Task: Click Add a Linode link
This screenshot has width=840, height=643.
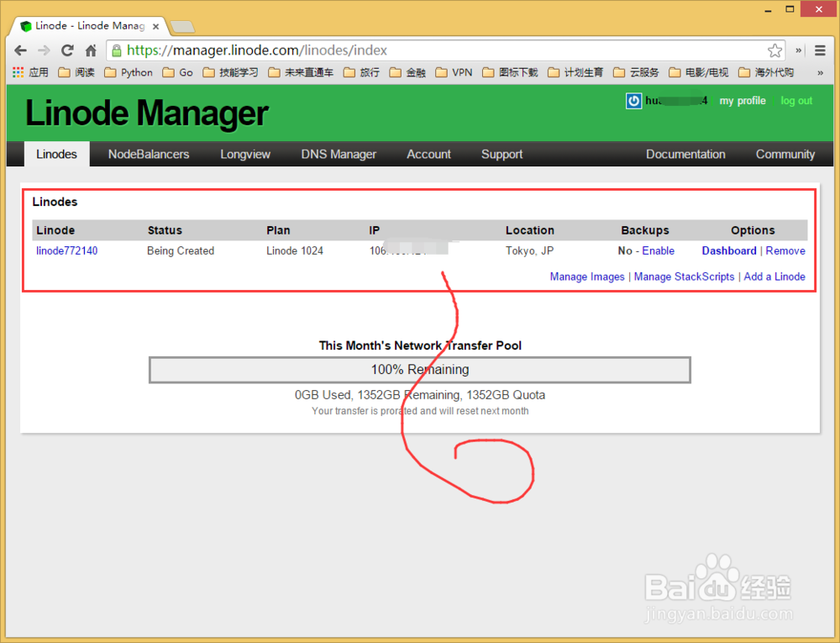Action: 774,277
